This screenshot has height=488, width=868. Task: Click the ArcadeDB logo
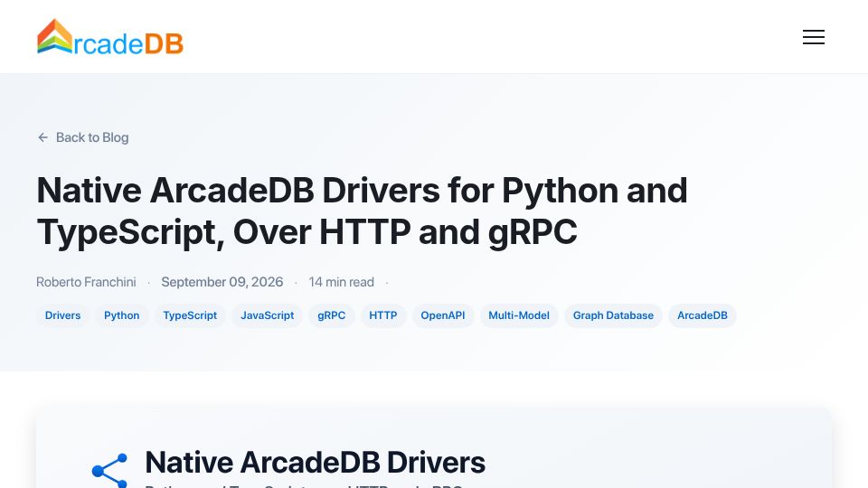coord(109,37)
